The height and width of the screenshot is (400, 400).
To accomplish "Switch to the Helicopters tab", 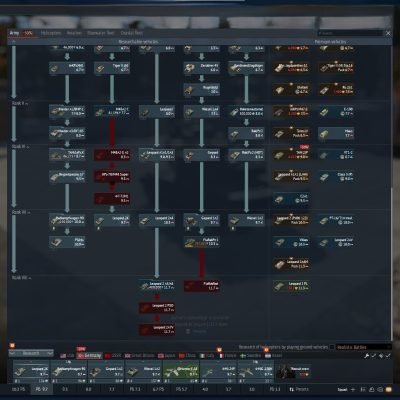I will click(51, 33).
